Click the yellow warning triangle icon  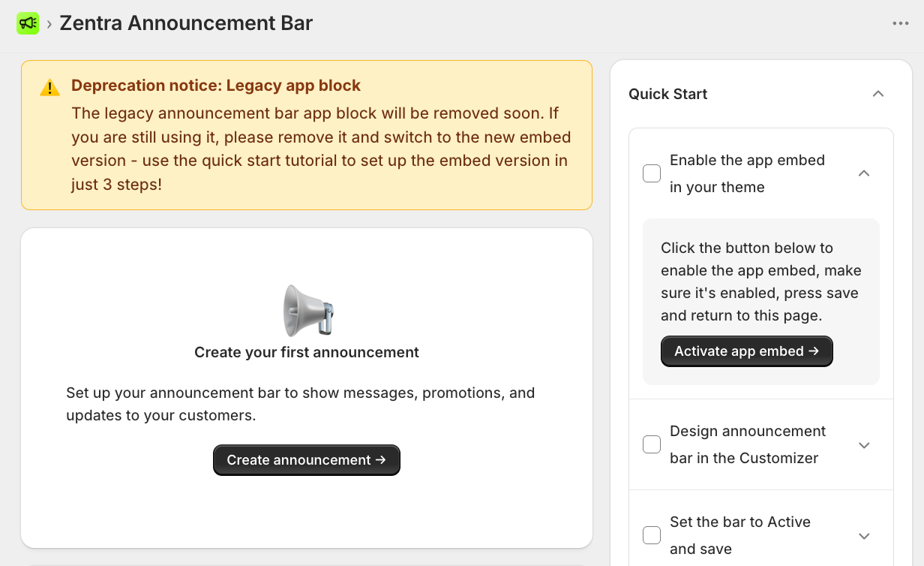point(49,87)
